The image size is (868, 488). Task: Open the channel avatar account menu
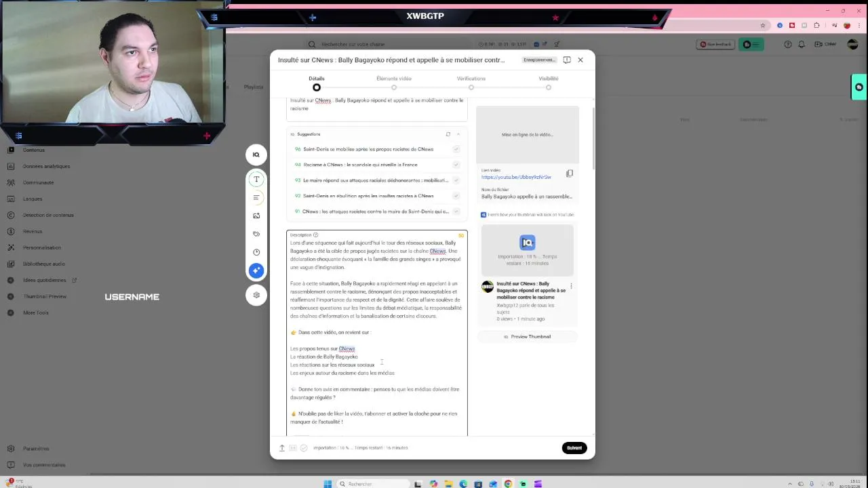coord(853,44)
